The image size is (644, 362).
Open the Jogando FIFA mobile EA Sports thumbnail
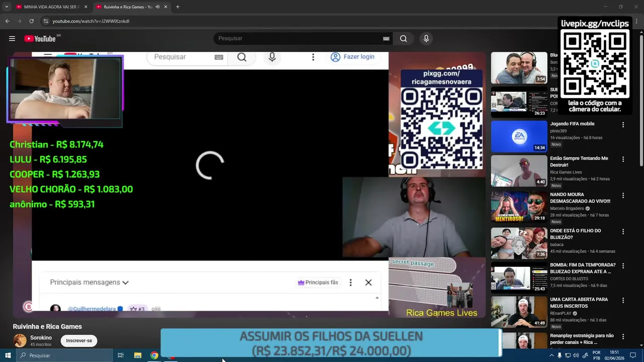(x=519, y=136)
